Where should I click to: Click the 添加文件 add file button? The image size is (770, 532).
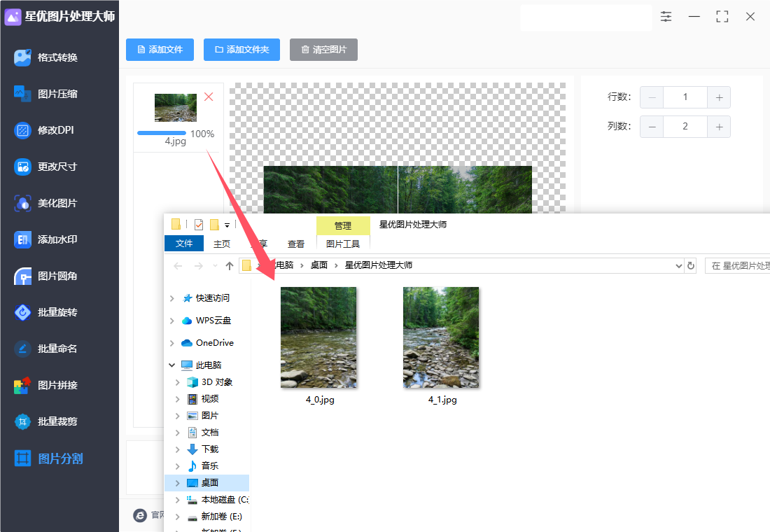pyautogui.click(x=160, y=50)
